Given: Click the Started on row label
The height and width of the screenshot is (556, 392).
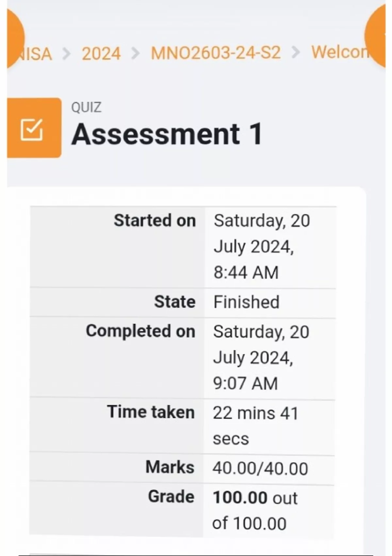Looking at the screenshot, I should [155, 220].
